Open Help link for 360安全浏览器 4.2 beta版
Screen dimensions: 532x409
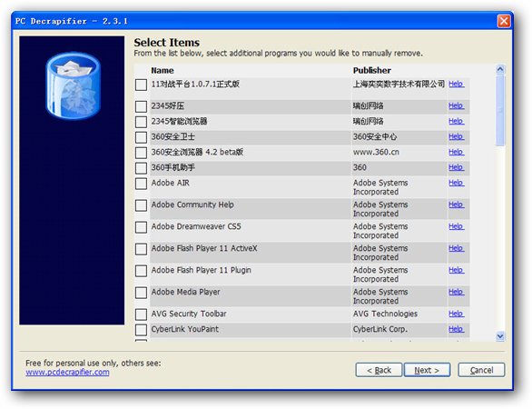456,152
